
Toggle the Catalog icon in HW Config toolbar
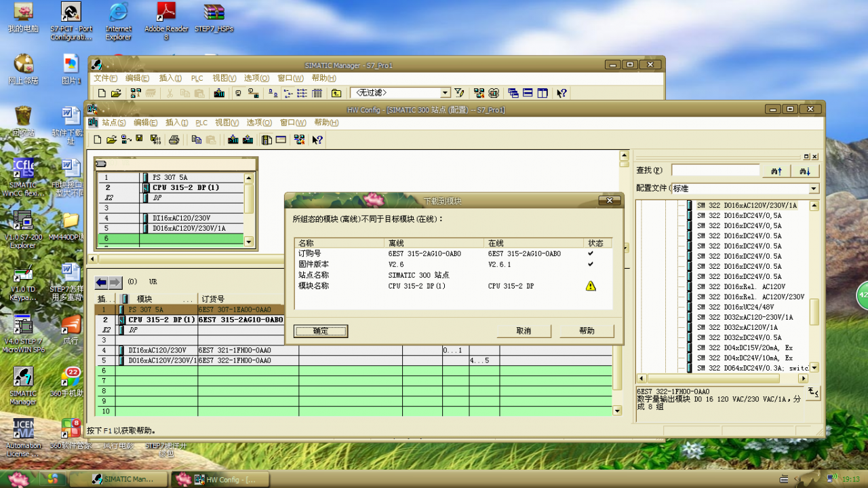[x=267, y=140]
